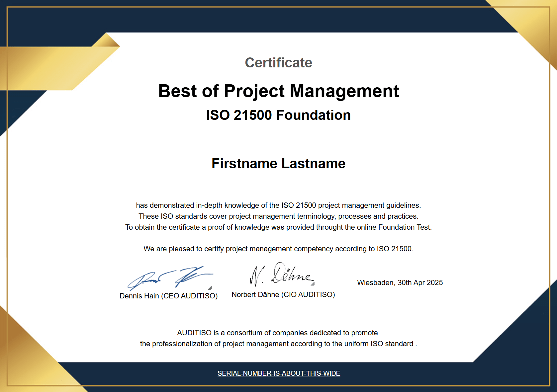Click the "AUDITISO is a consortium" footer text
Viewport: 557px width, 392px height.
tap(277, 333)
